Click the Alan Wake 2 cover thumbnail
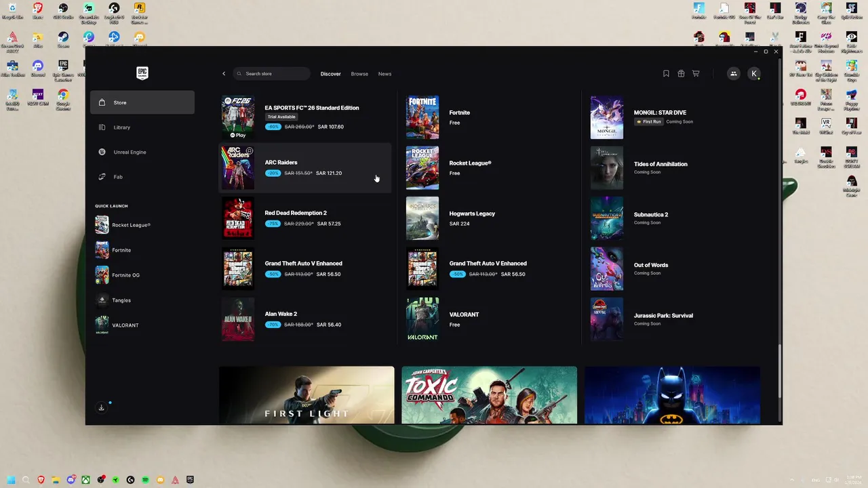Viewport: 868px width, 488px height. [238, 319]
